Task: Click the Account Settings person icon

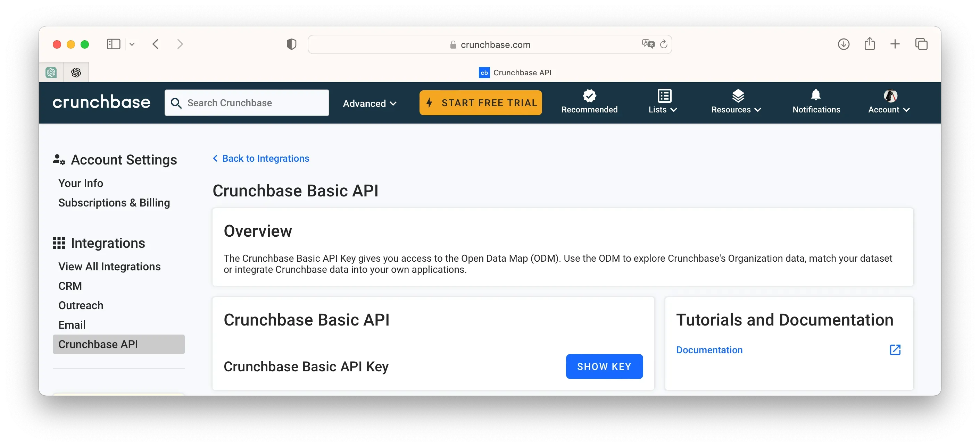Action: (60, 159)
